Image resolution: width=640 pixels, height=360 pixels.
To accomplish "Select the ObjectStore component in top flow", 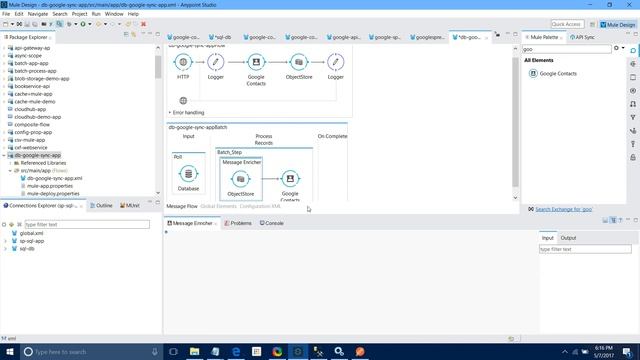I will coord(299,62).
